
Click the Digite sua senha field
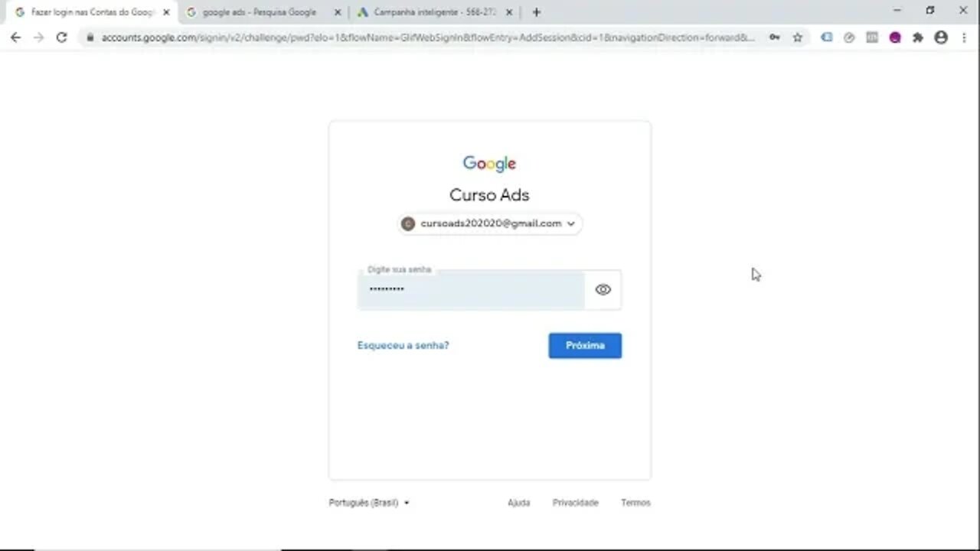(x=471, y=289)
